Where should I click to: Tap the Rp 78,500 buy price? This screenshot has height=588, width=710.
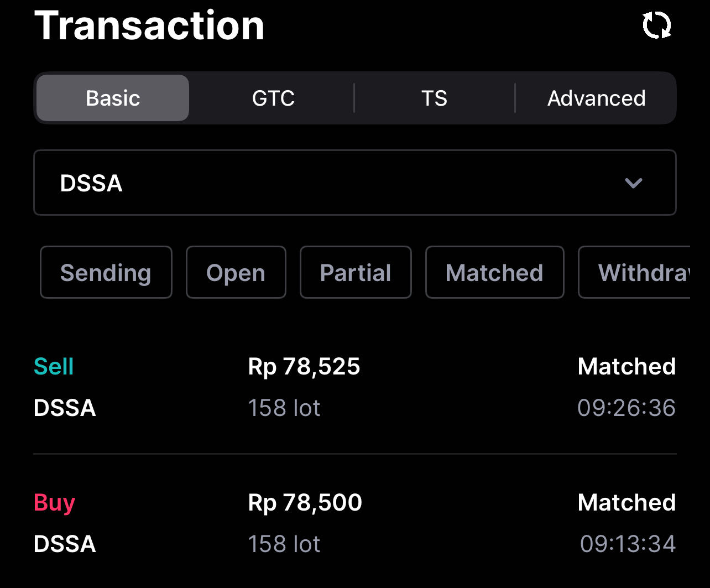point(305,503)
